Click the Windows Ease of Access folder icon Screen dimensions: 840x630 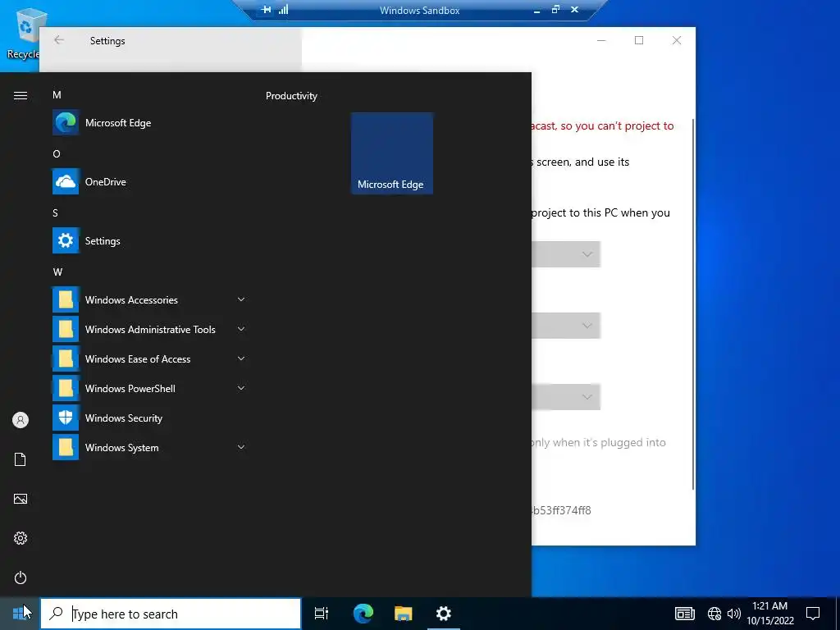coord(66,358)
